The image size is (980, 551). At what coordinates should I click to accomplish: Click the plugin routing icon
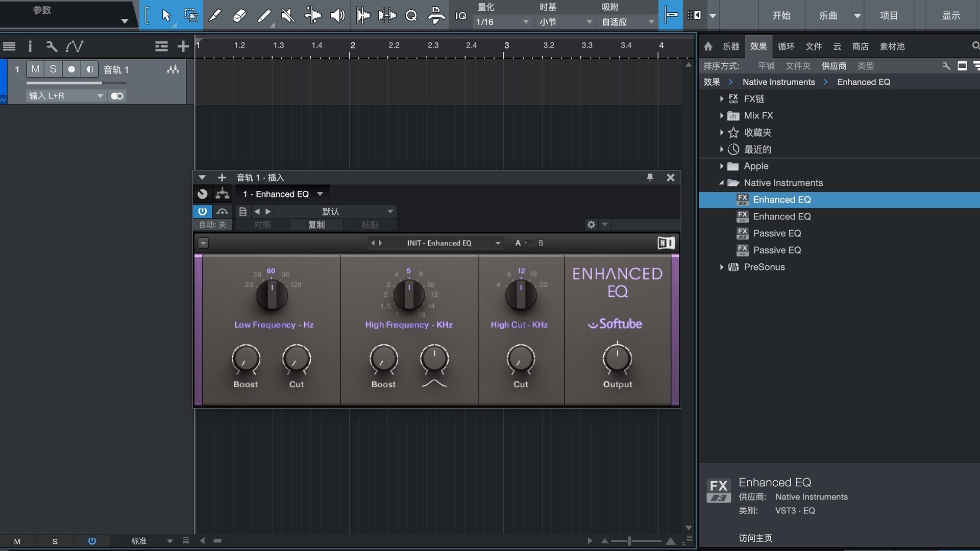click(x=222, y=194)
